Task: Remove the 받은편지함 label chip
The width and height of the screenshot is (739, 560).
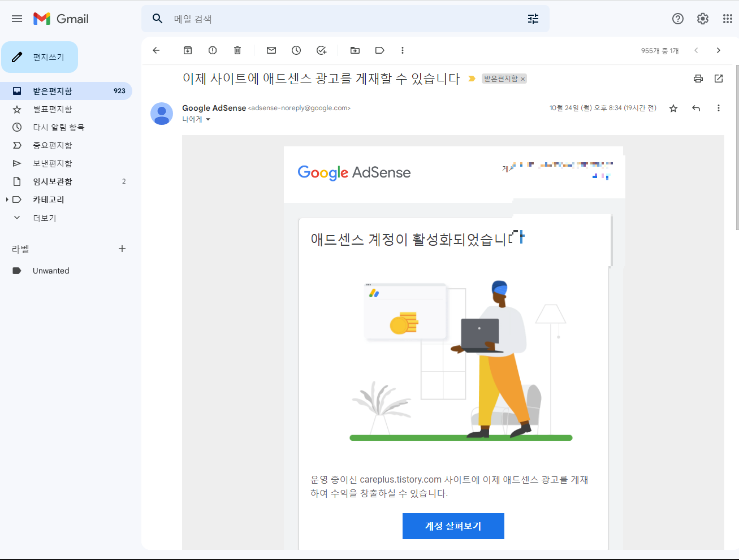Action: coord(523,79)
